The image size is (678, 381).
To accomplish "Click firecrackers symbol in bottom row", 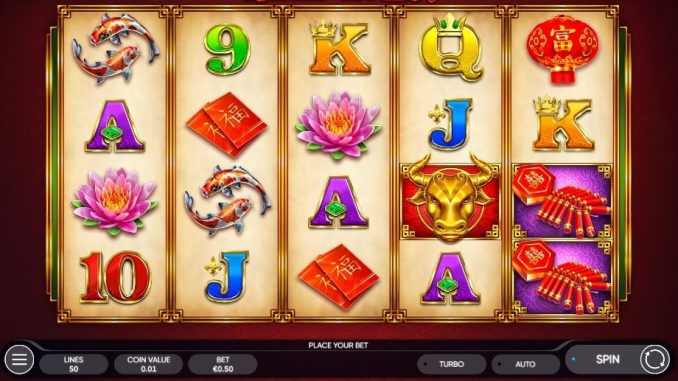I will point(562,277).
